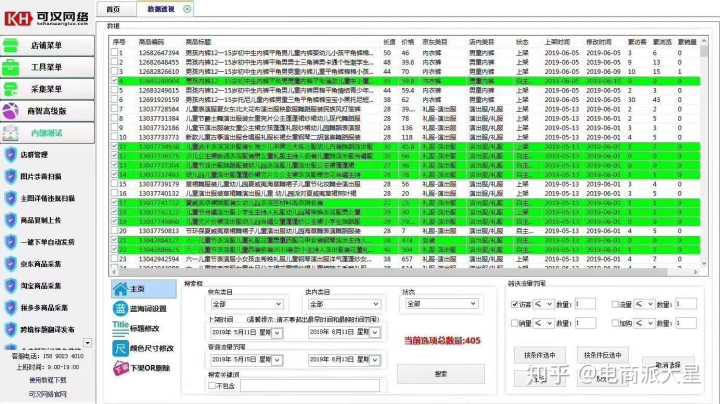Click the purple globe 高级版 icon
720x404 pixels.
(x=11, y=111)
